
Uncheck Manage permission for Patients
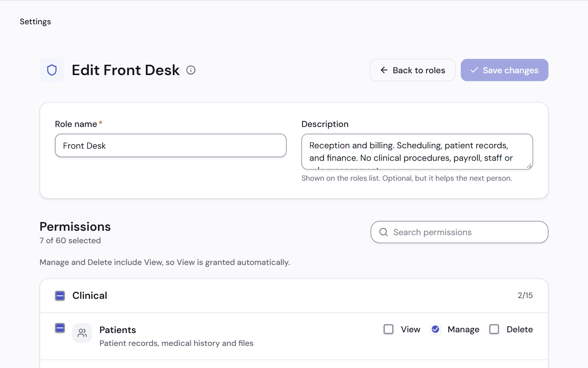point(435,329)
